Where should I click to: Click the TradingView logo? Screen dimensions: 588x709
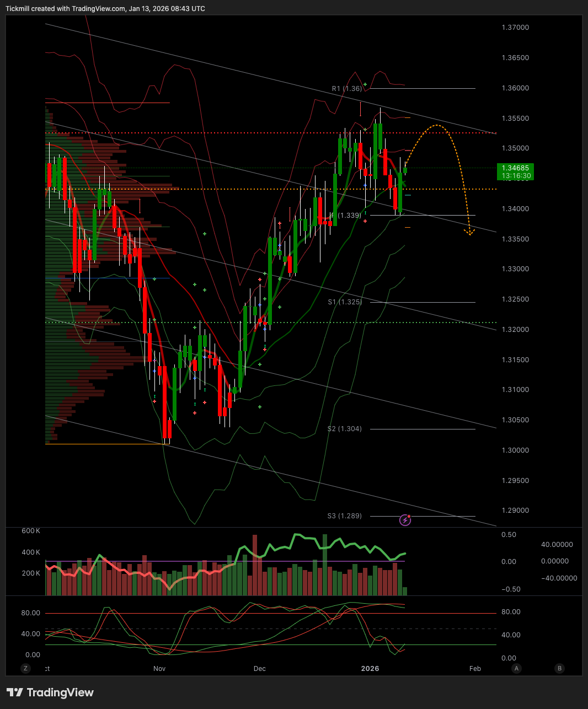click(x=15, y=692)
